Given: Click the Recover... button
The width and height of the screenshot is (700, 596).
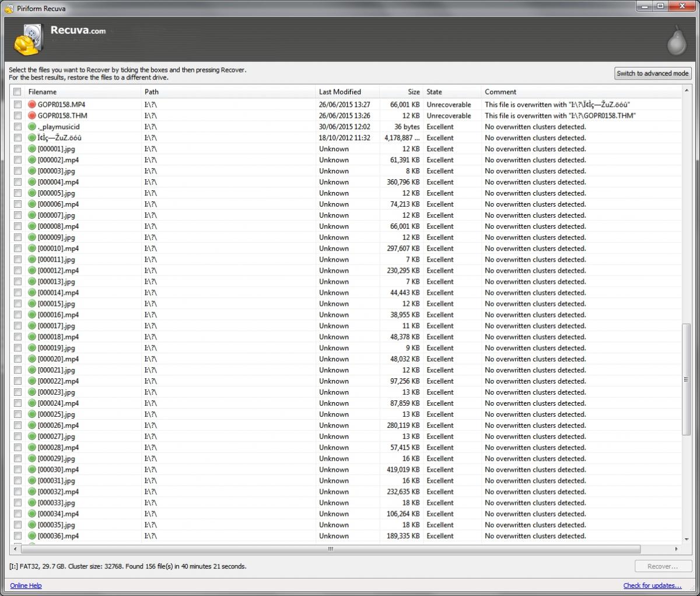Looking at the screenshot, I should (x=663, y=566).
